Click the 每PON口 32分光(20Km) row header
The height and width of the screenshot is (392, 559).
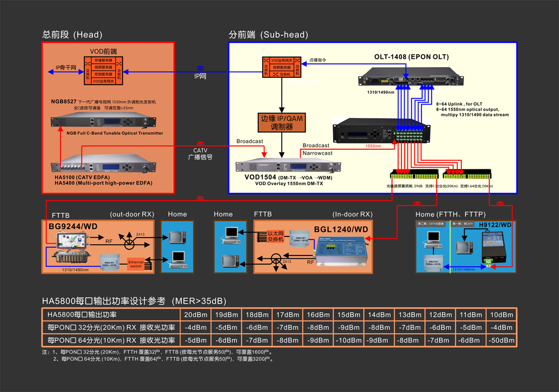111,328
